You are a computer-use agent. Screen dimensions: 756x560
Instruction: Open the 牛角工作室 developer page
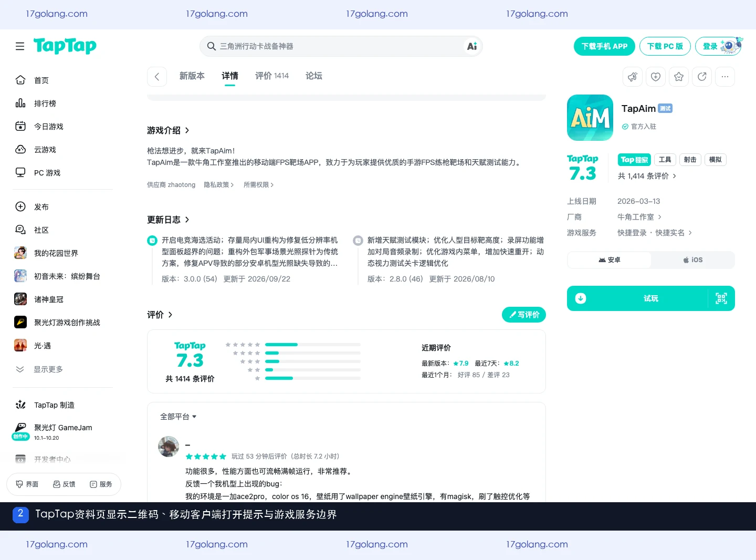[639, 217]
